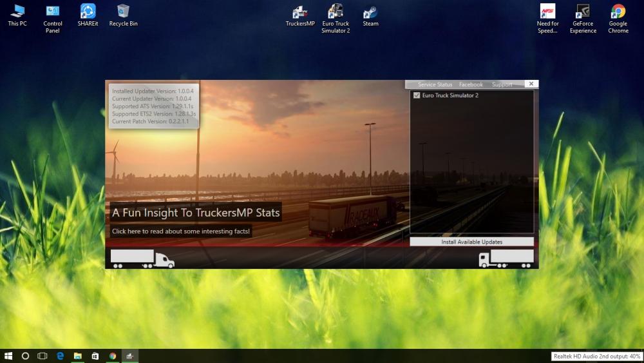644x363 pixels.
Task: Click the 'A Fun Insight To TruckersMP Stats' headline
Action: pos(196,212)
